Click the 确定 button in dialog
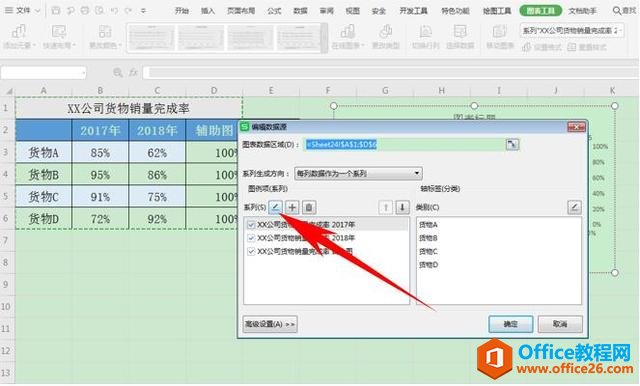Image resolution: width=640 pixels, height=386 pixels. coord(511,324)
